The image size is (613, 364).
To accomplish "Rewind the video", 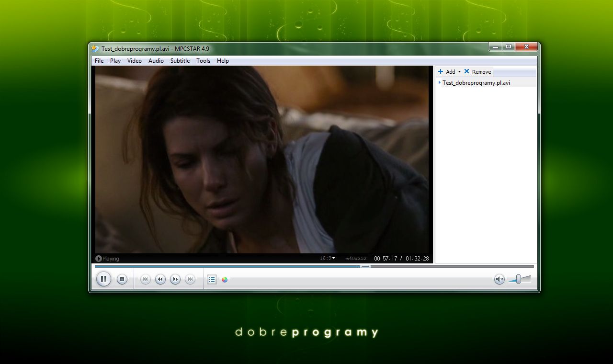I will tap(160, 279).
